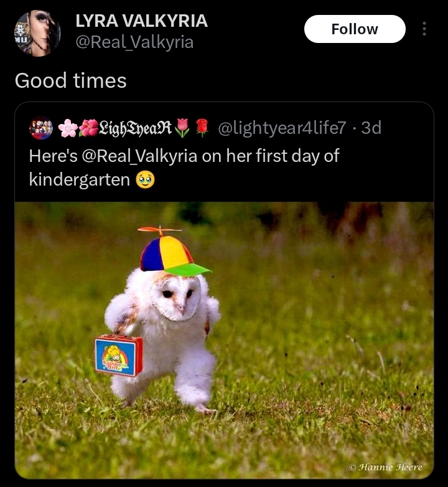Tap the tulip emoji after LighTyeaR
The width and height of the screenshot is (448, 487).
click(x=182, y=128)
